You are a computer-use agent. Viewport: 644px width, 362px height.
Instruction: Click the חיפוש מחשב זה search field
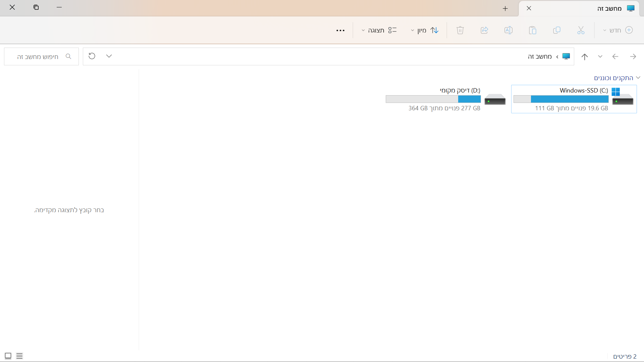pyautogui.click(x=38, y=57)
